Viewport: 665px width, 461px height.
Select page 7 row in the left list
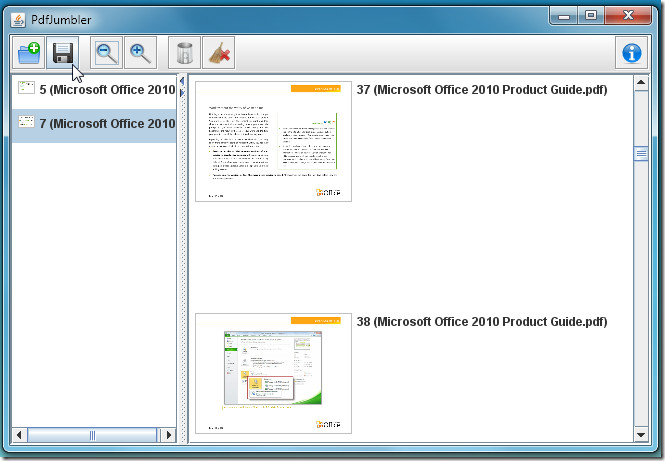click(94, 124)
